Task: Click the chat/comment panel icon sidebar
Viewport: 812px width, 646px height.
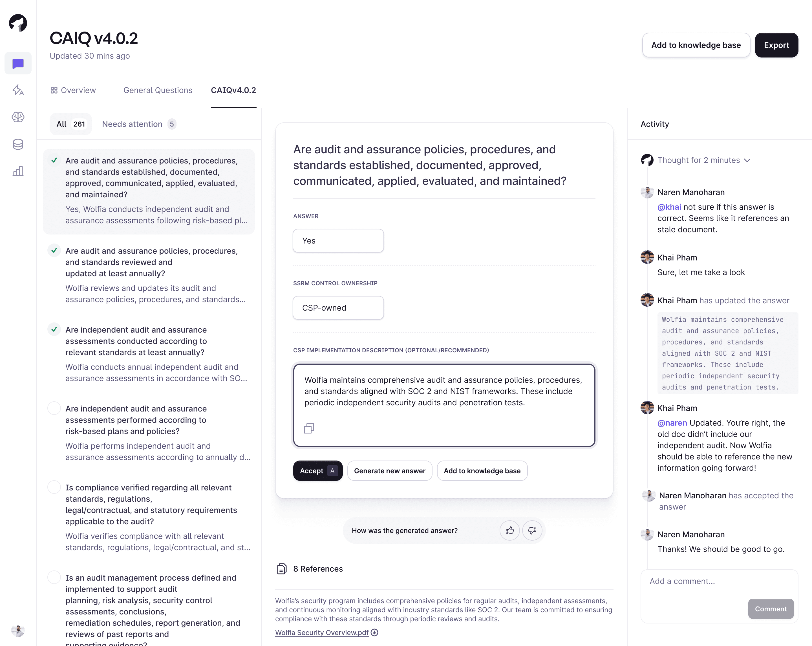Action: pyautogui.click(x=18, y=64)
